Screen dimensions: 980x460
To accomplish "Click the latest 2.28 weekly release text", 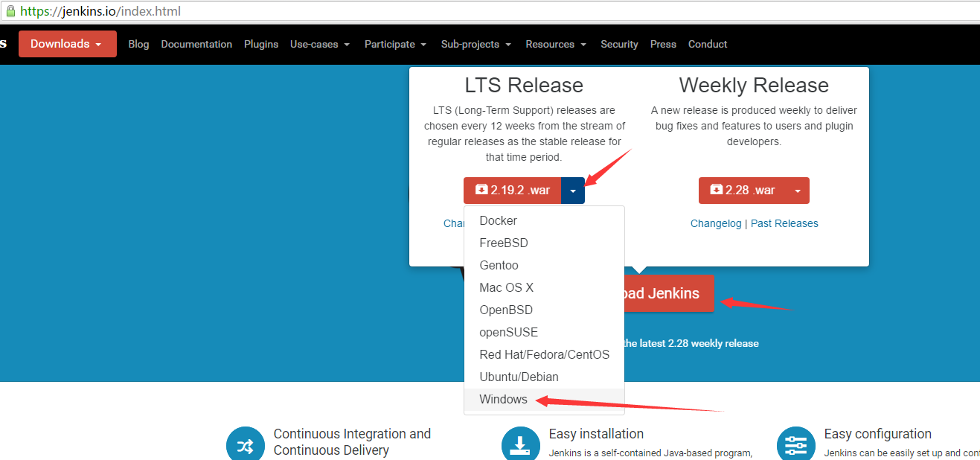I will click(x=691, y=343).
